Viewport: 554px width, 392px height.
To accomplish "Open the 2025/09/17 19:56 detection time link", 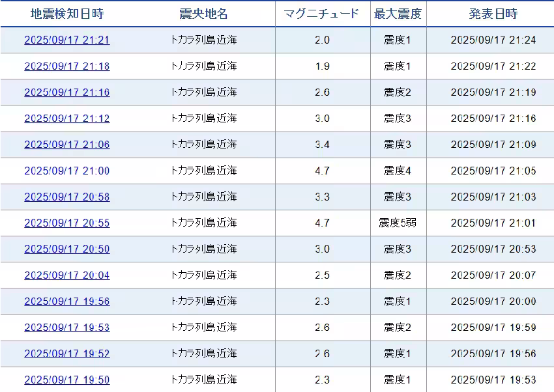I will tap(66, 301).
